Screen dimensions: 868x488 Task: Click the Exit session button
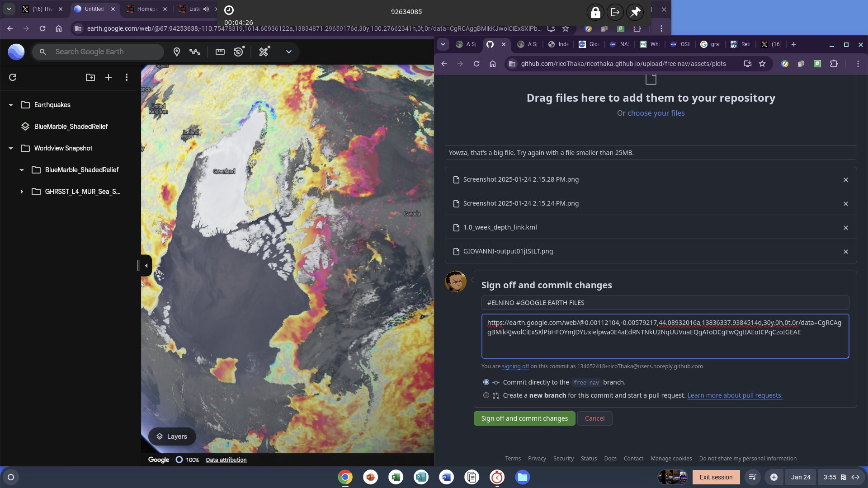click(716, 477)
